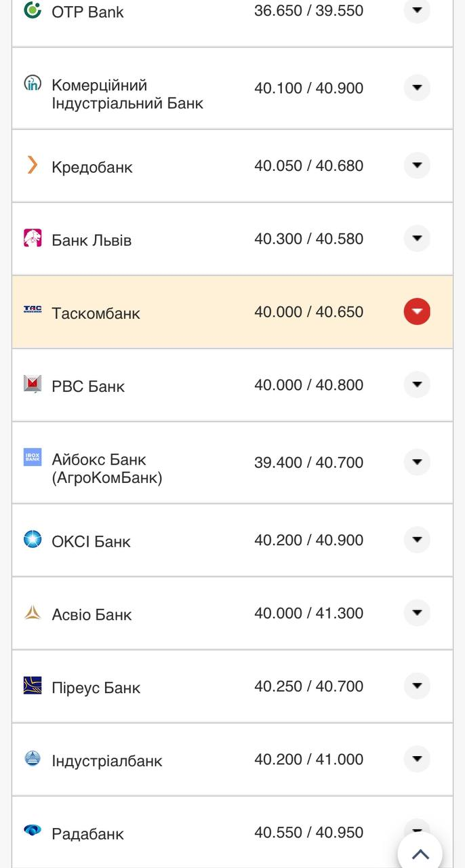Click the ОКСІ Банк blue star logo
465x868 pixels.
click(x=33, y=539)
